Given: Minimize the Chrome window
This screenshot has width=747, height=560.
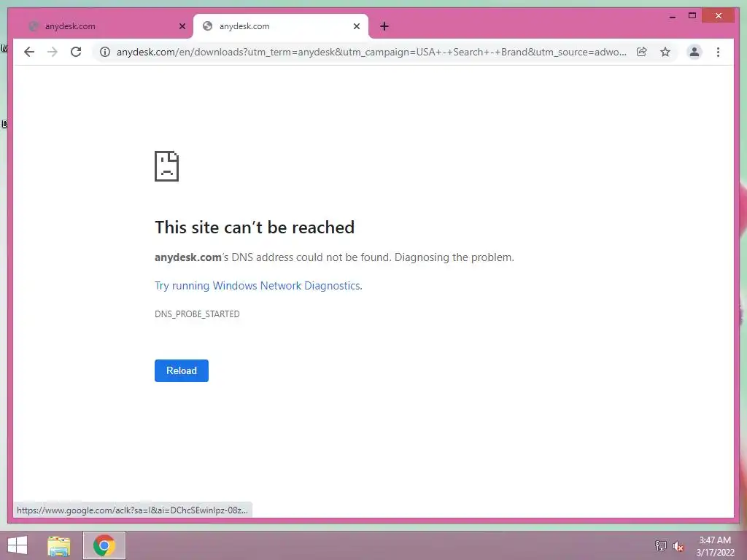Looking at the screenshot, I should [673, 16].
